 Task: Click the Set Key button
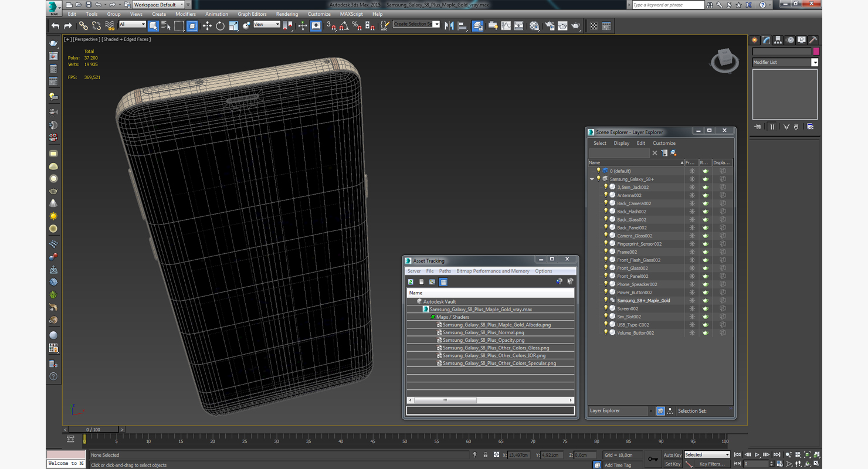click(673, 464)
